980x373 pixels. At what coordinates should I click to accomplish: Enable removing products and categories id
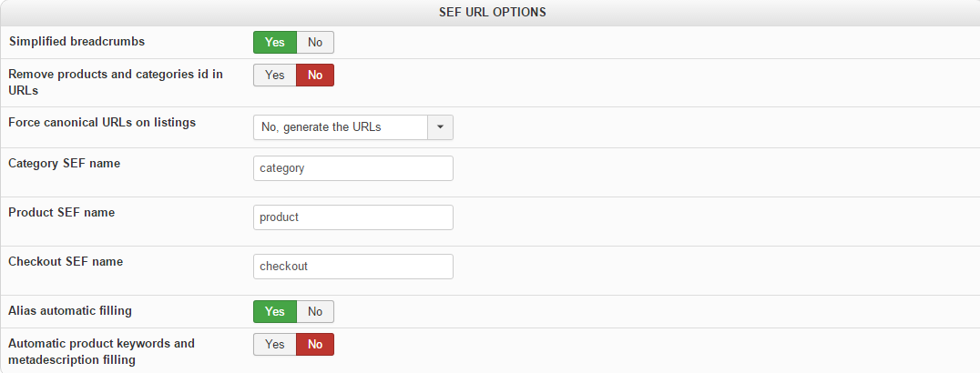[x=274, y=76]
